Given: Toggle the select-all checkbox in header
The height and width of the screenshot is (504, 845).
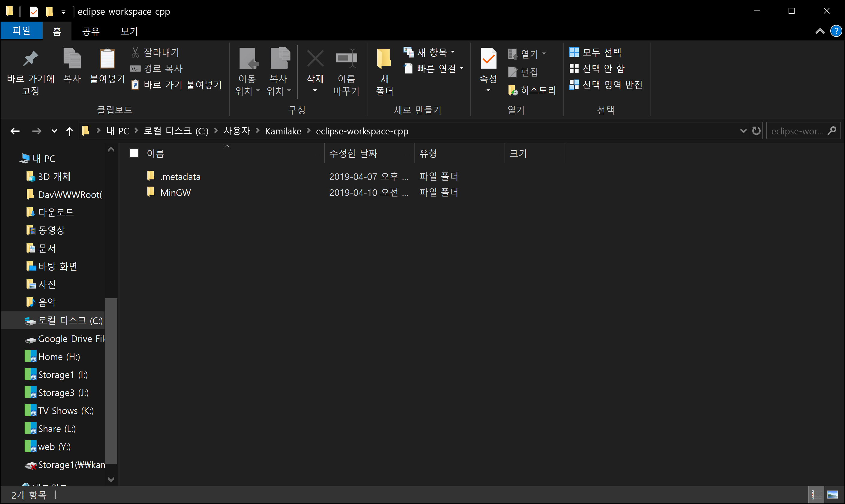Looking at the screenshot, I should click(134, 153).
